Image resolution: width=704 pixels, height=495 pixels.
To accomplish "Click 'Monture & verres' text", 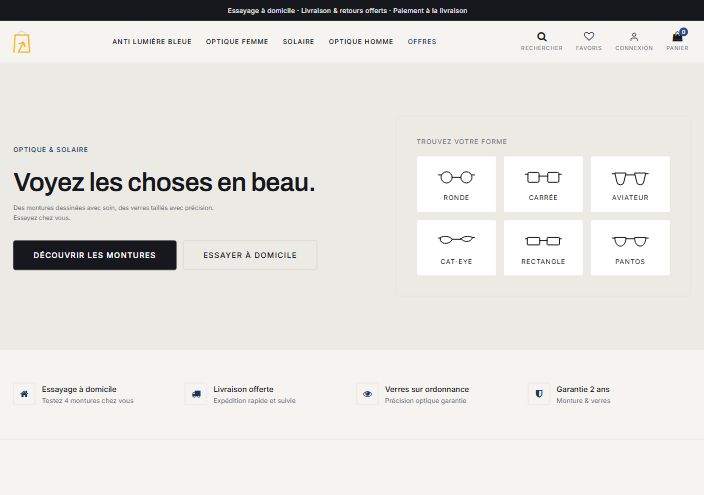I will click(583, 401).
